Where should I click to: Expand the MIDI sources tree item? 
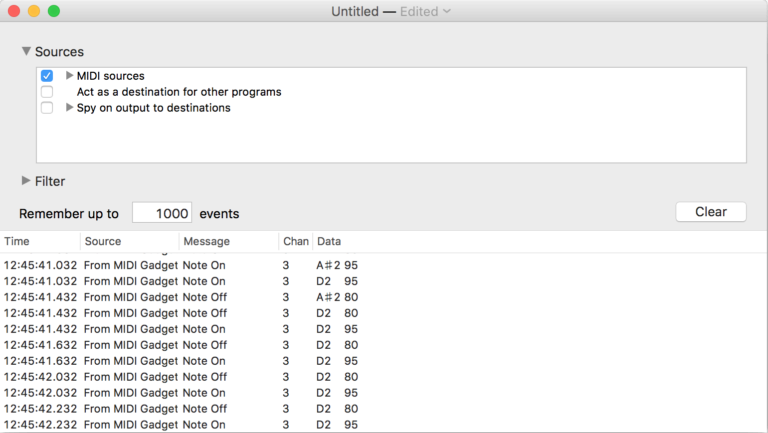[x=70, y=76]
